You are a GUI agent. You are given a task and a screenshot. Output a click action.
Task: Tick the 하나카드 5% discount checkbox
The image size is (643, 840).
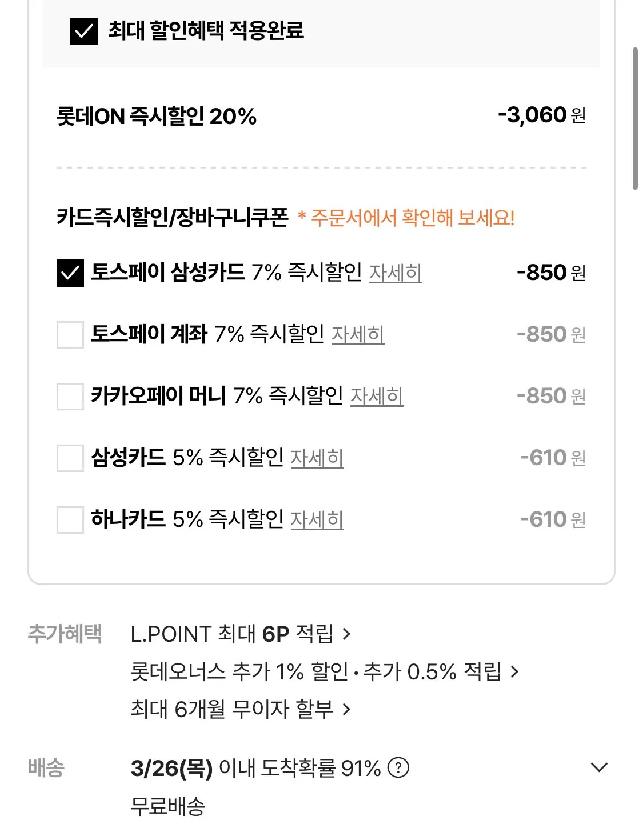coord(70,519)
